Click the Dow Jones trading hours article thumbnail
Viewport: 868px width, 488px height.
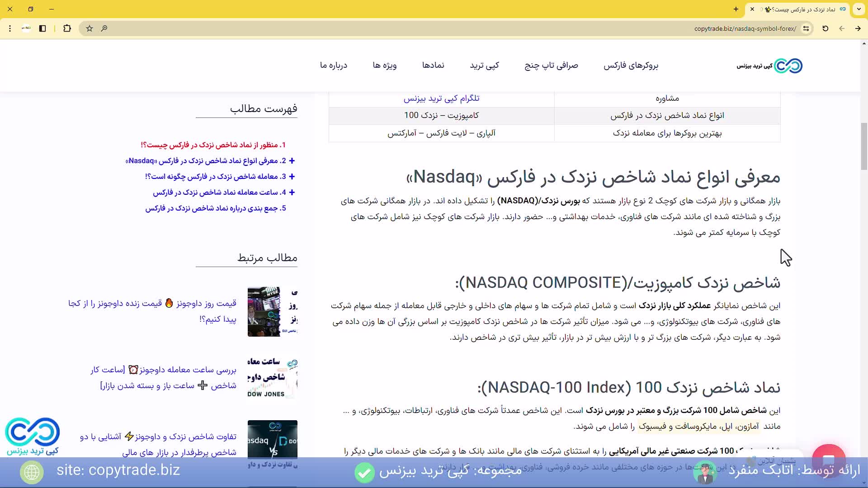click(272, 377)
